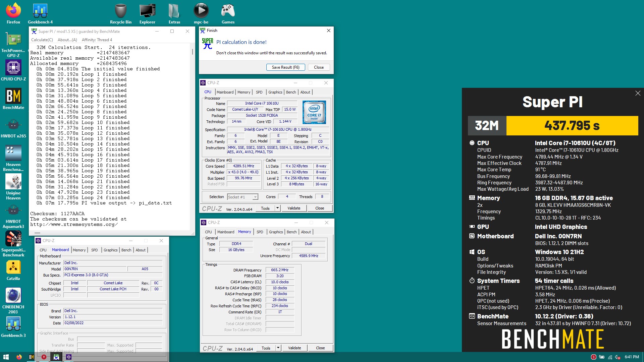This screenshot has width=644, height=362.
Task: Click Validate in the Memory CPU-Z window
Action: click(294, 348)
